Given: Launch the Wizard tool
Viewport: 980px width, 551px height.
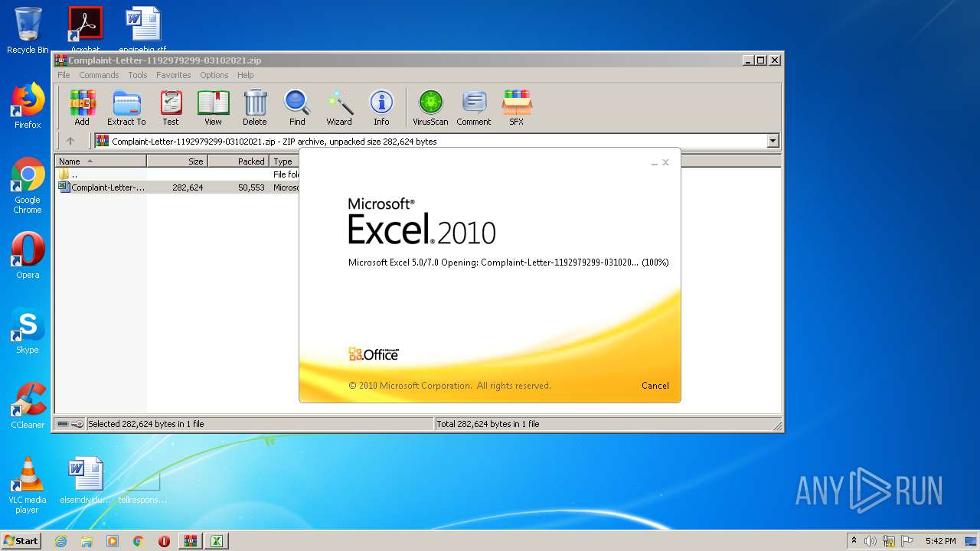Looking at the screenshot, I should point(339,107).
